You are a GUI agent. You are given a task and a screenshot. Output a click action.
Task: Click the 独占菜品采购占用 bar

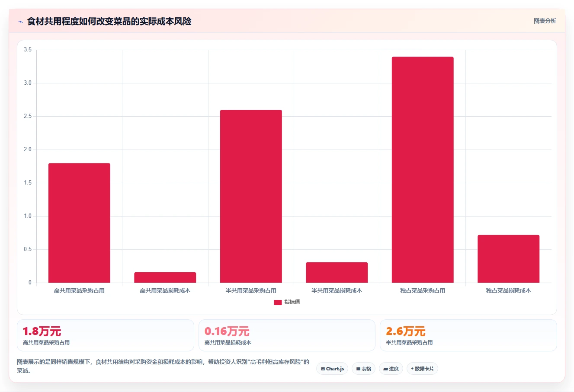(423, 170)
